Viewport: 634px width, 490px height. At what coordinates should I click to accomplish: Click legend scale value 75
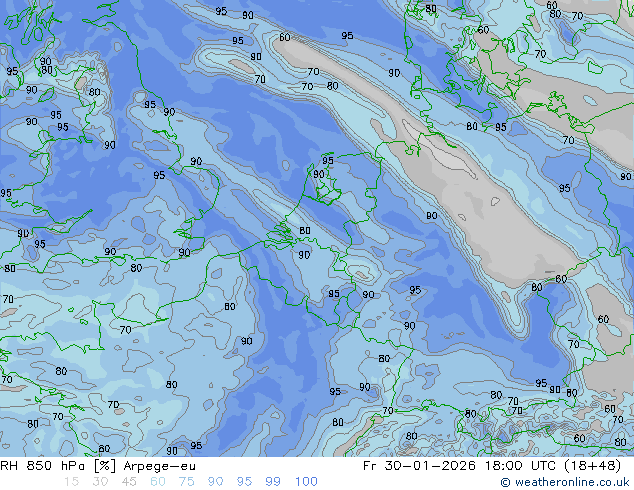[x=186, y=482]
